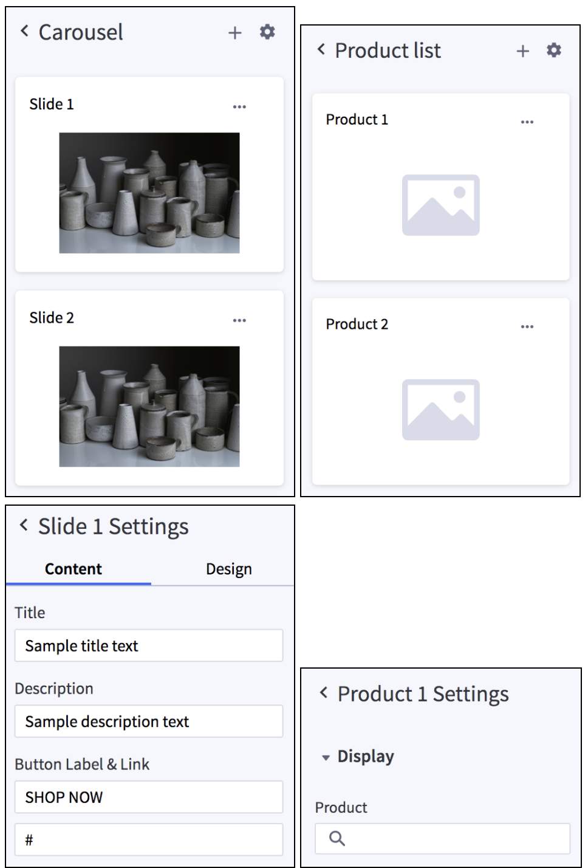The image size is (588, 868).
Task: Click the plus icon in Carousel header
Action: pos(234,33)
